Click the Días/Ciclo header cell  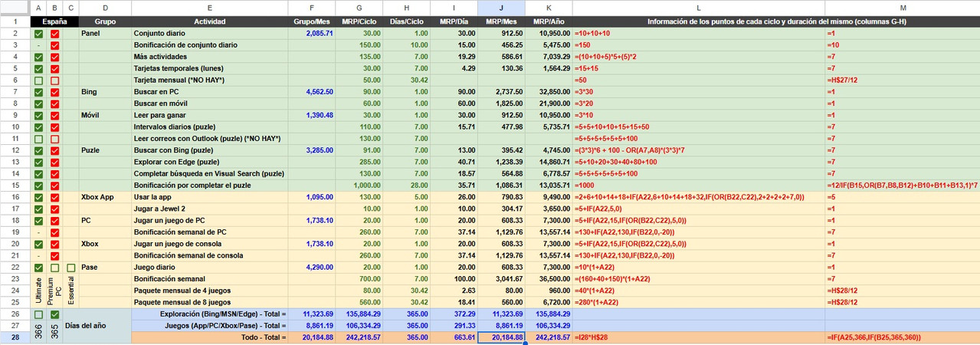406,22
